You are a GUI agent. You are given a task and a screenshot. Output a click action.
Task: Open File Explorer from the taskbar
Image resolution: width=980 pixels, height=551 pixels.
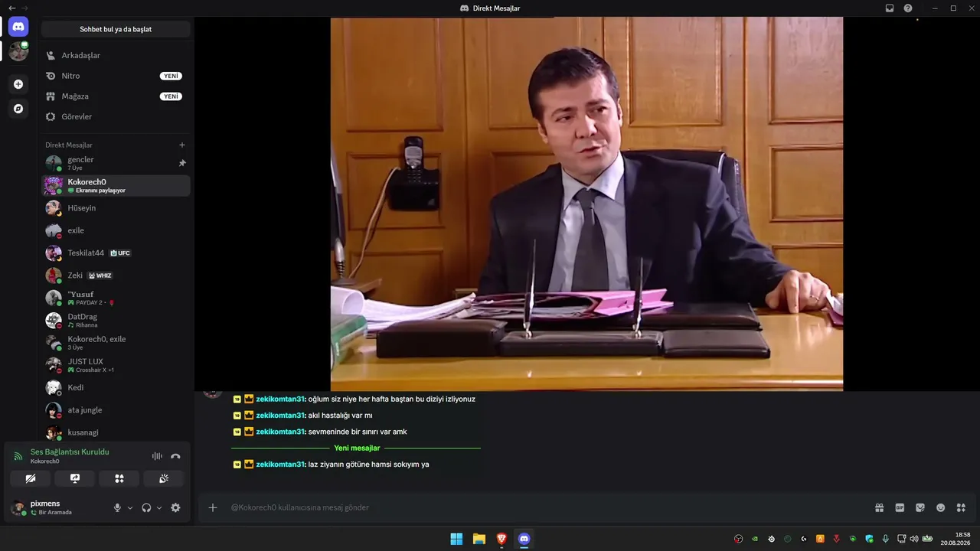pyautogui.click(x=479, y=539)
